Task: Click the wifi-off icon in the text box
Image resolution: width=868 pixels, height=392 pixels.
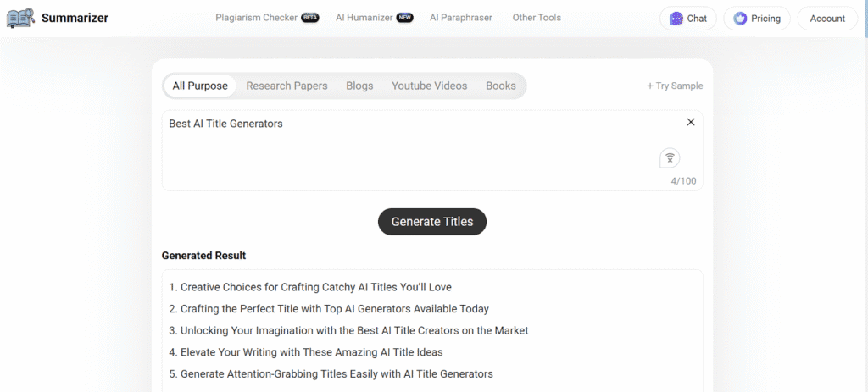Action: [x=670, y=158]
